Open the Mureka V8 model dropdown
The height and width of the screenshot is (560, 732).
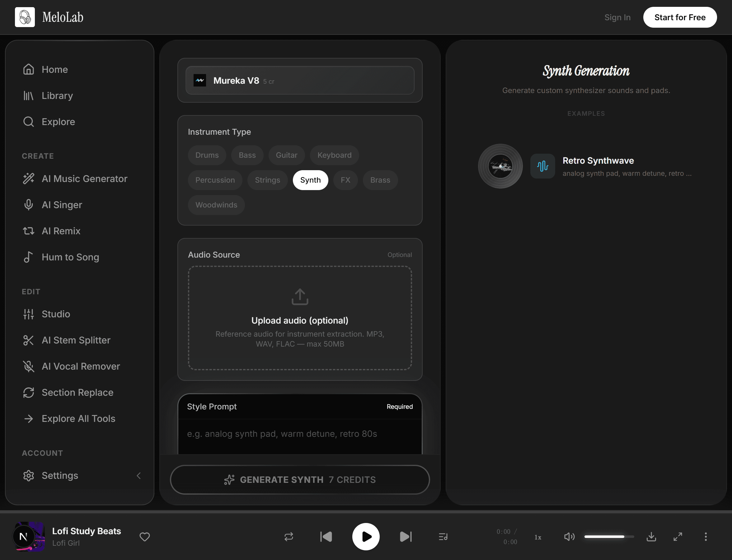[x=300, y=80]
